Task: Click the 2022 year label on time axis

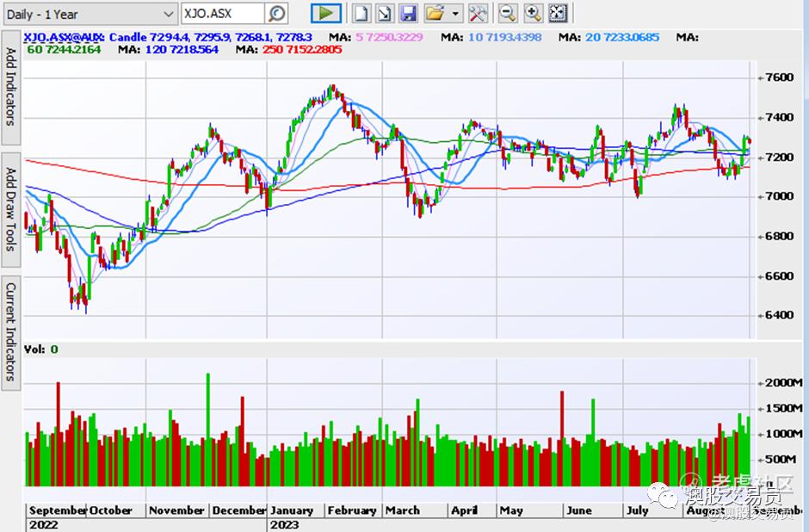Action: click(44, 525)
